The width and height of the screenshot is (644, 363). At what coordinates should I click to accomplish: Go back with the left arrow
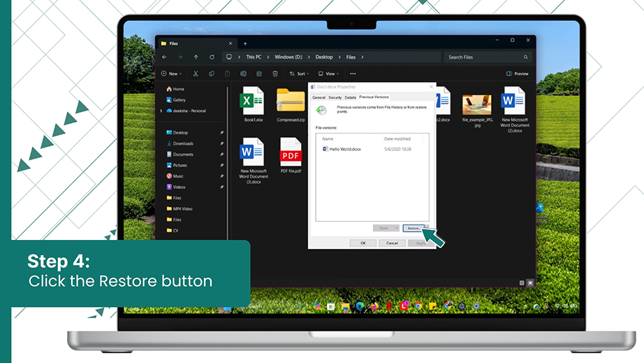[164, 57]
